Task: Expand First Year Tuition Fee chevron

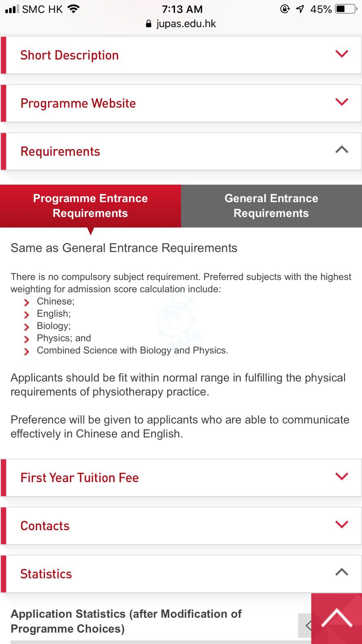Action: point(341,477)
